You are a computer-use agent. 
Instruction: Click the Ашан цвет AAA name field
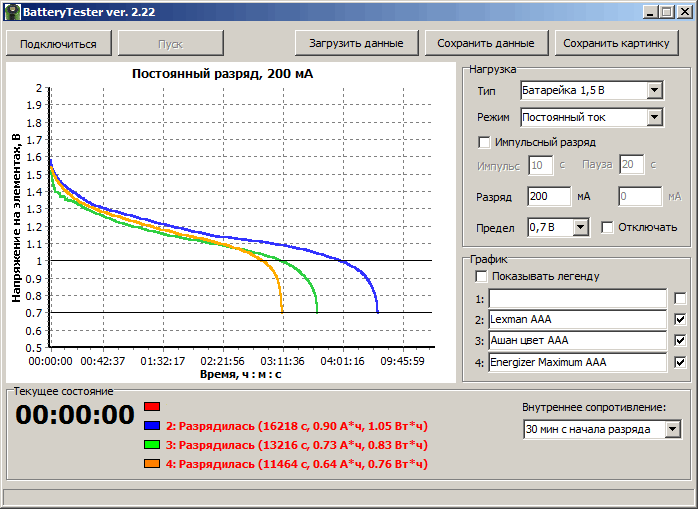[576, 341]
